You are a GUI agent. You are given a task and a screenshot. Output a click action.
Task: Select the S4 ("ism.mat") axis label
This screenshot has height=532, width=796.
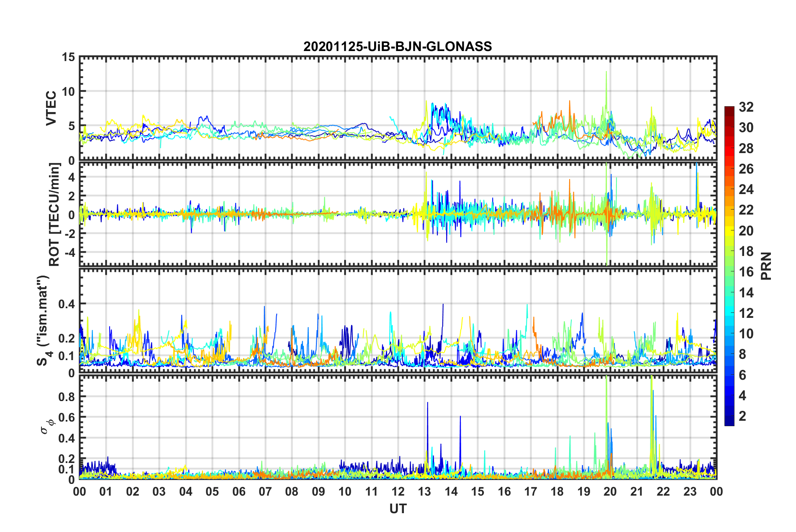pyautogui.click(x=44, y=321)
